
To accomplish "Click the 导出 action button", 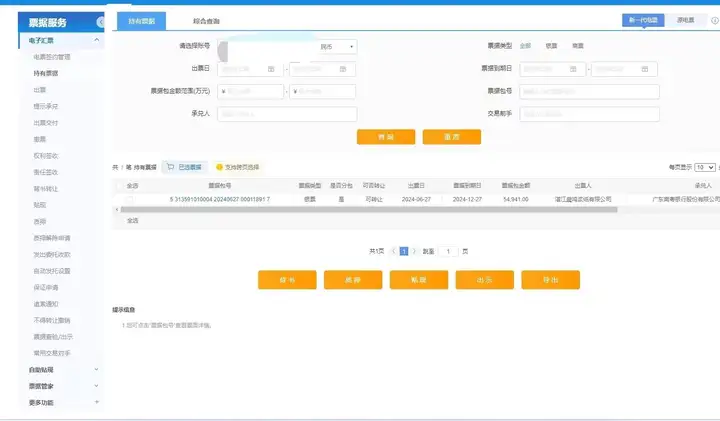I will tap(551, 280).
